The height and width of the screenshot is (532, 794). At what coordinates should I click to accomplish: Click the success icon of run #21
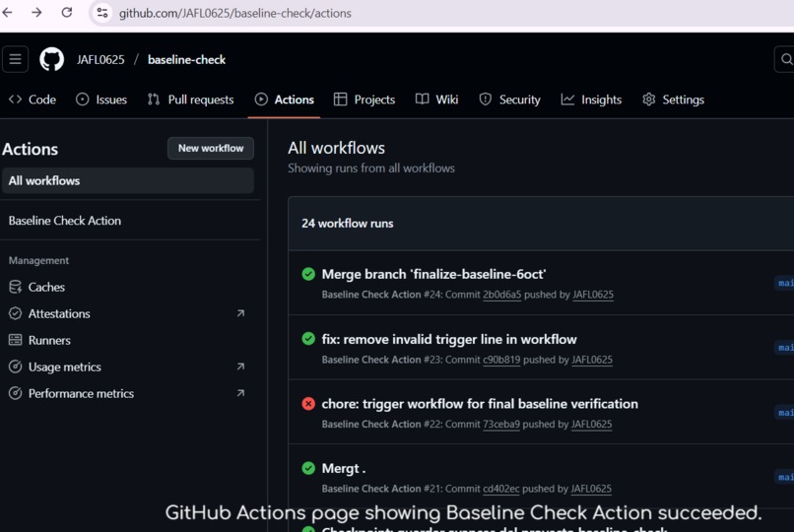[x=308, y=468]
